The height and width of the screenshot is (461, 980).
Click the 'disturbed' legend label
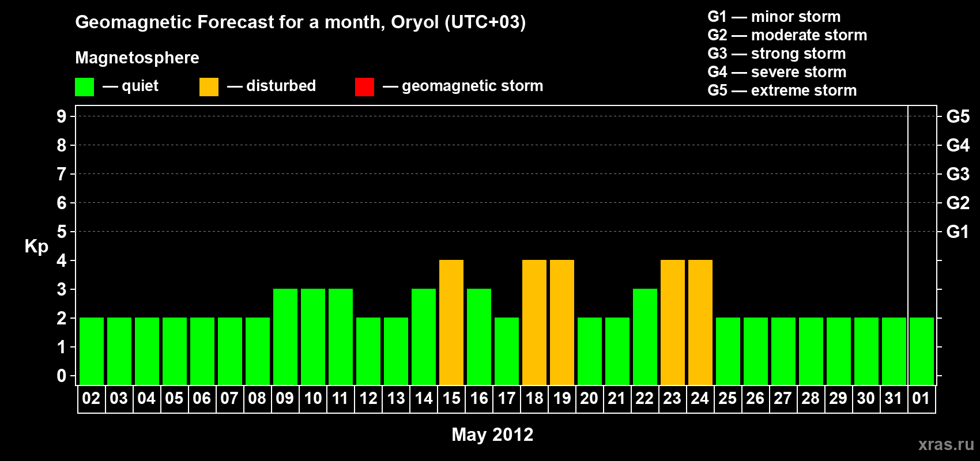[x=281, y=86]
